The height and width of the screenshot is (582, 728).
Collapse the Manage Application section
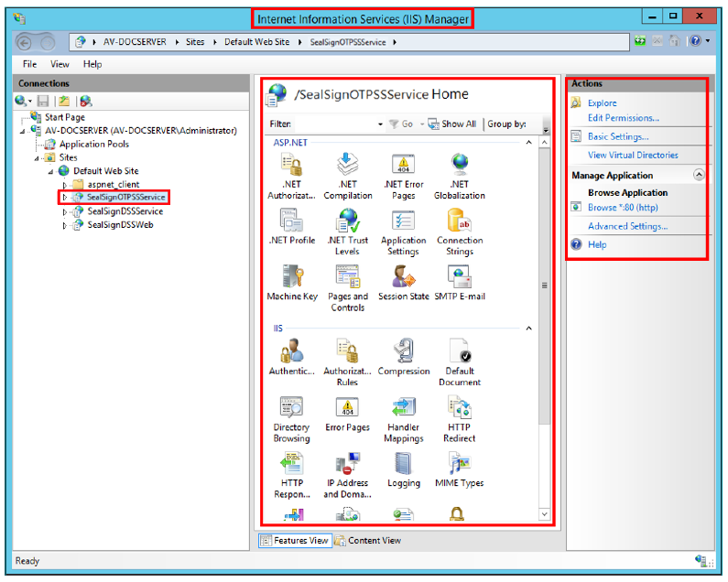pos(699,175)
